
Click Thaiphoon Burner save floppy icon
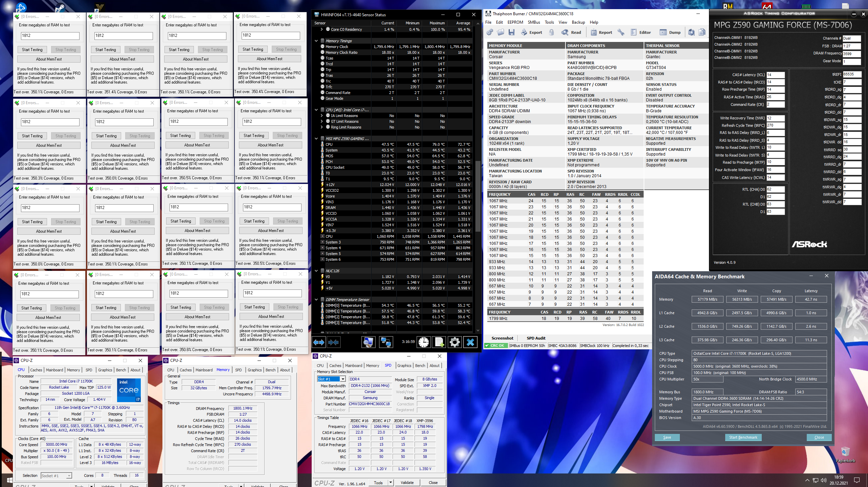(511, 32)
